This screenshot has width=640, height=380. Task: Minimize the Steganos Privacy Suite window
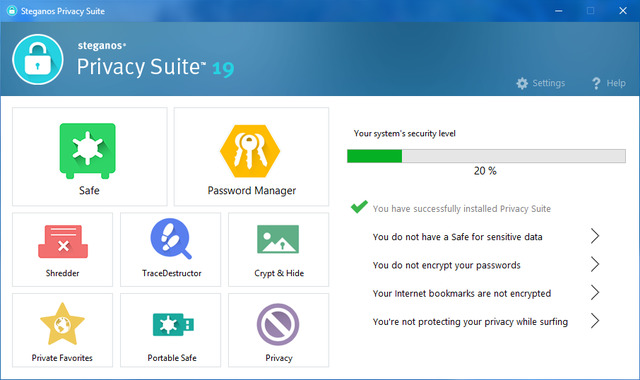pyautogui.click(x=559, y=11)
